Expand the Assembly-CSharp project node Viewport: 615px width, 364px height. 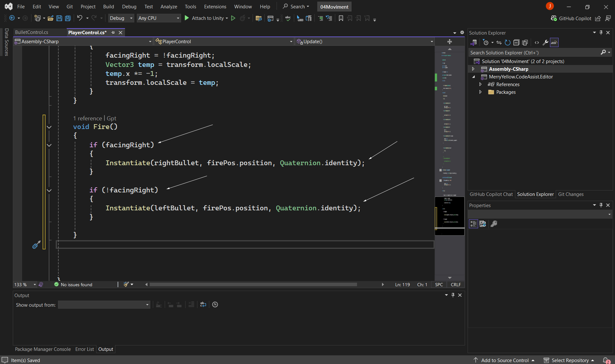[x=473, y=69]
